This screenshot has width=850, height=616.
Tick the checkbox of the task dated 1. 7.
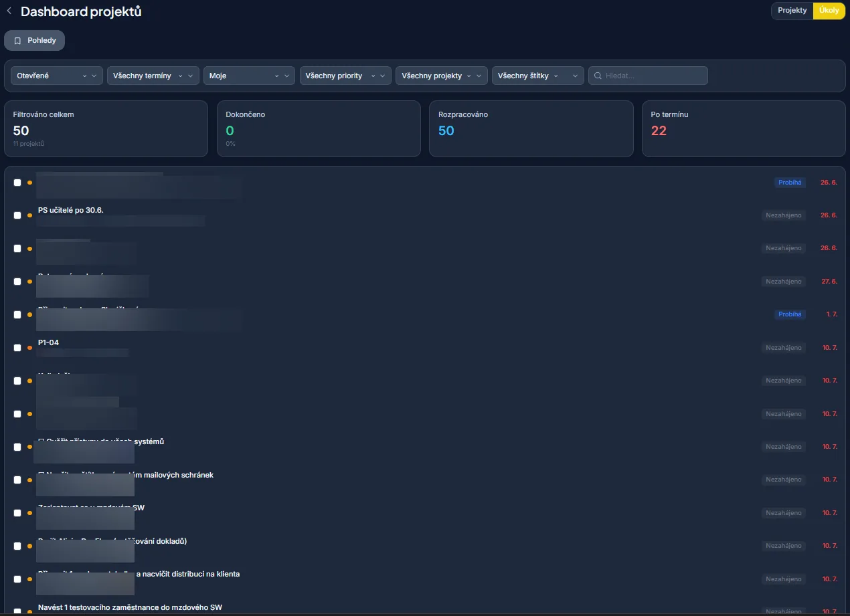coord(17,314)
